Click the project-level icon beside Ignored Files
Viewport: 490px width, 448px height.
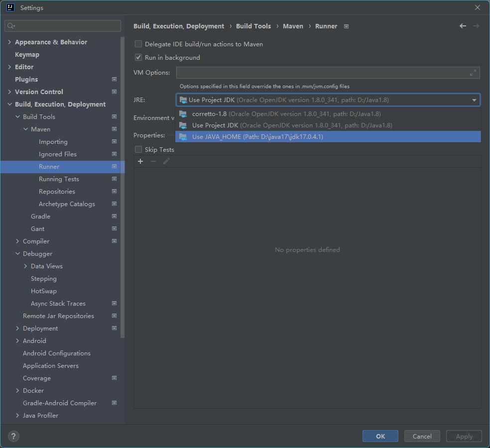click(115, 154)
